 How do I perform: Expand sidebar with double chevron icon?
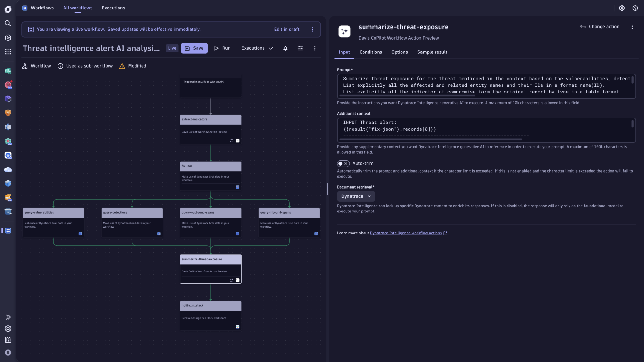pyautogui.click(x=8, y=317)
